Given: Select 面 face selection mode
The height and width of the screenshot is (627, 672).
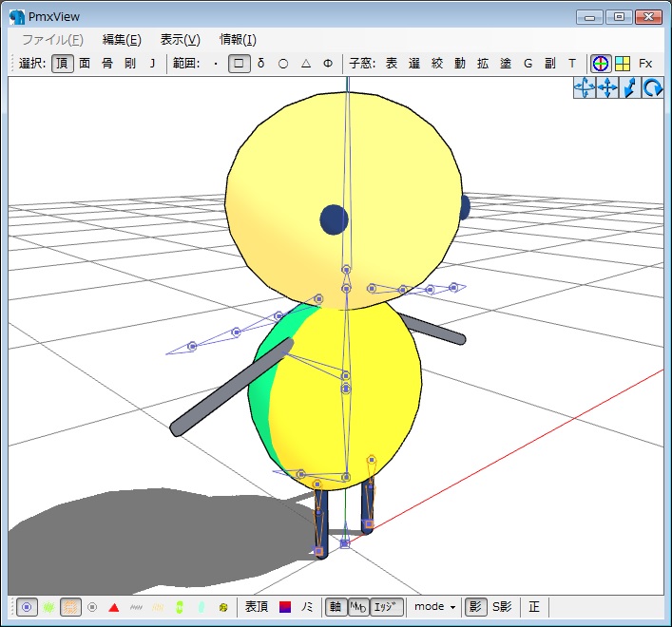Looking at the screenshot, I should coord(85,64).
